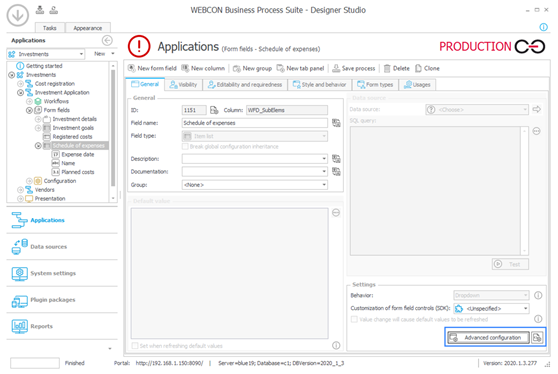This screenshot has height=374, width=558.
Task: Select Cost registration in the tree
Action: pos(55,84)
